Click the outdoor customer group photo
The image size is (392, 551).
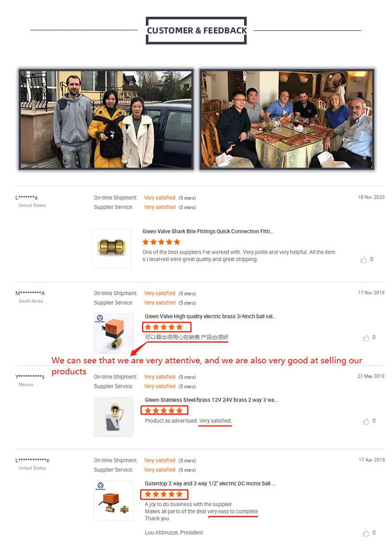pos(106,120)
